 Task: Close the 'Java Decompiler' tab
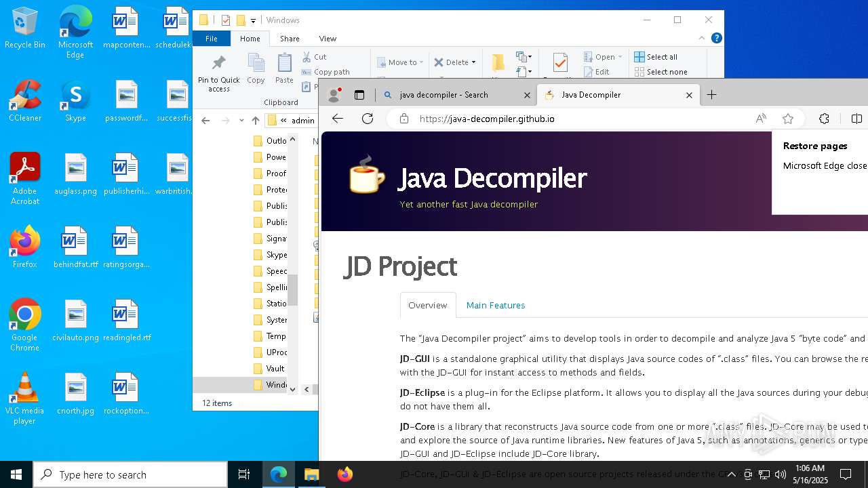[x=689, y=95]
